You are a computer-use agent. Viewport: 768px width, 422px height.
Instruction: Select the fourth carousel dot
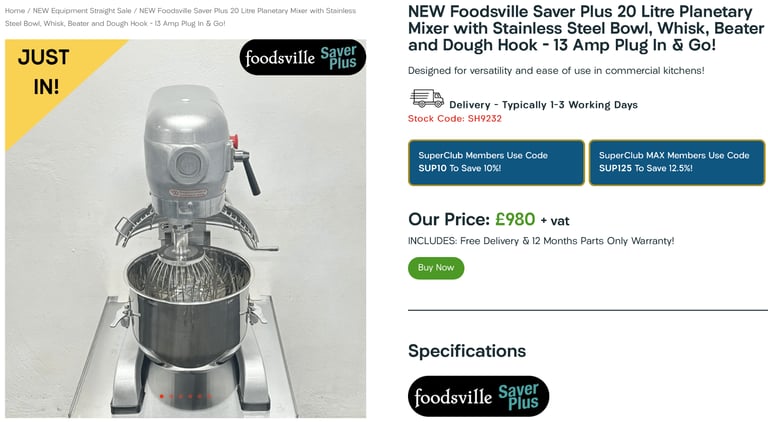[190, 396]
